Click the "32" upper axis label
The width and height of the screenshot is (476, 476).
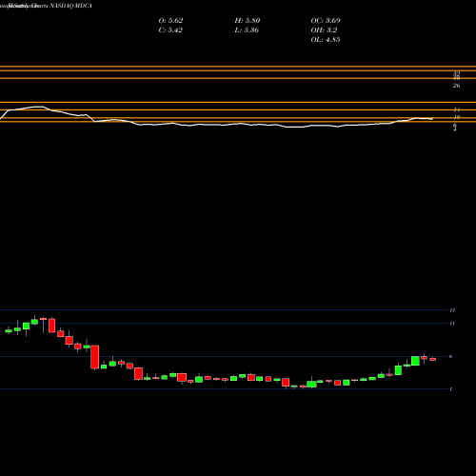456,74
